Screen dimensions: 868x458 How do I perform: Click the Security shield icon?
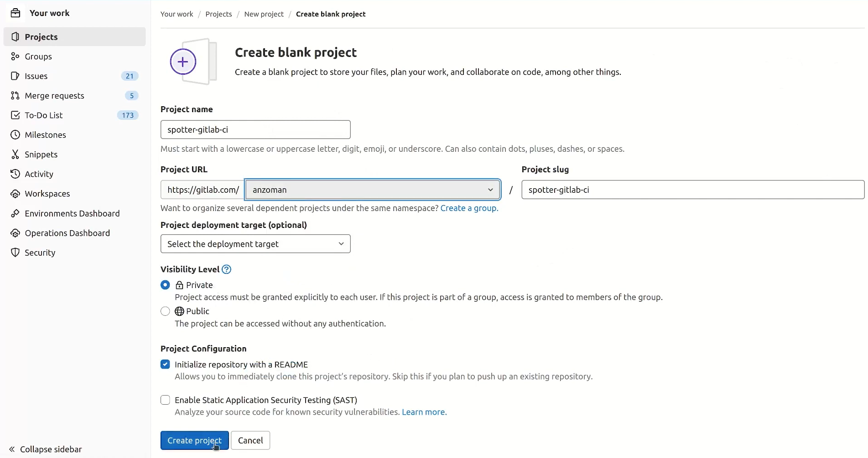tap(15, 252)
